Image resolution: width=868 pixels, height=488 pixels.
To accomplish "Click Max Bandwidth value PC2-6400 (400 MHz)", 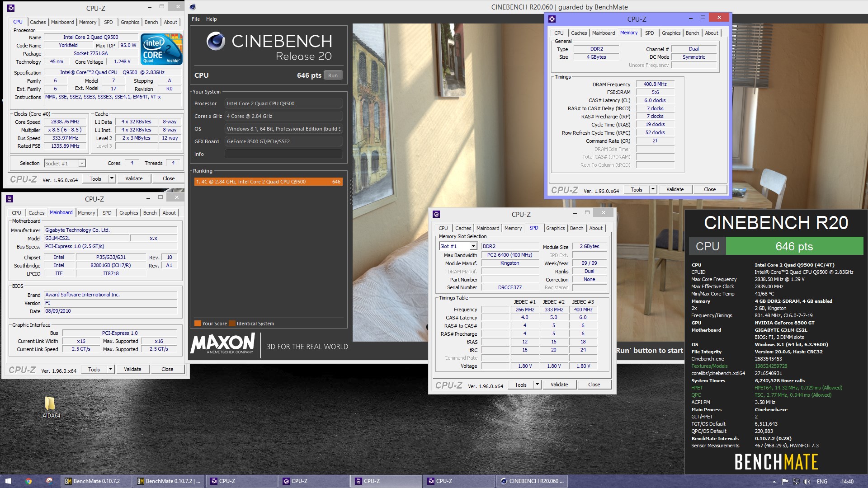I will (510, 255).
